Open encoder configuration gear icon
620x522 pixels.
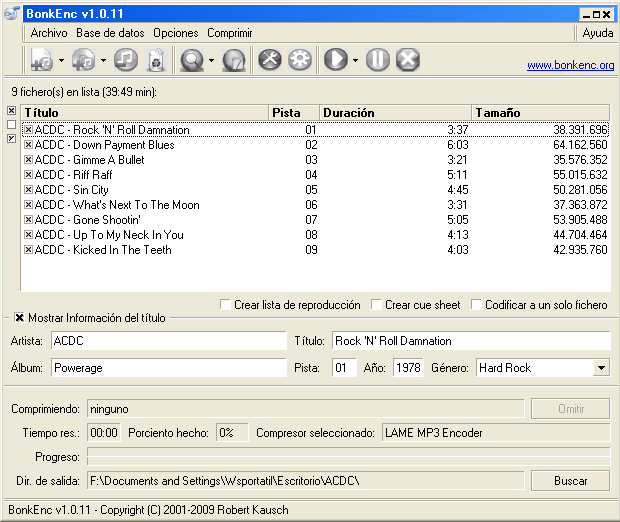[300, 60]
